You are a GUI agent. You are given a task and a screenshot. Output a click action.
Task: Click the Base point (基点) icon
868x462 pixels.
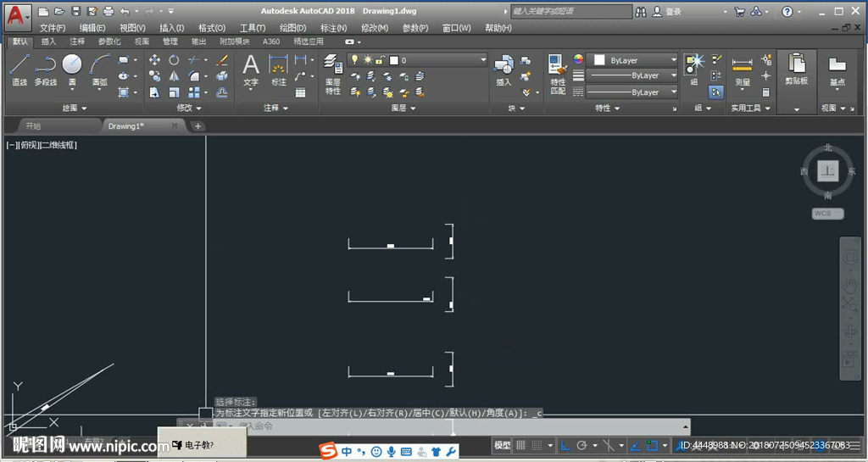pos(837,70)
